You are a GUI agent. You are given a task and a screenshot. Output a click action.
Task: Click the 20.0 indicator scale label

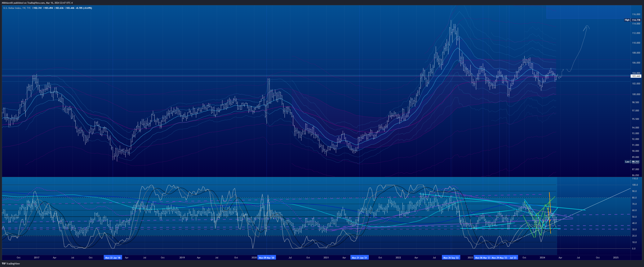pos(634,236)
